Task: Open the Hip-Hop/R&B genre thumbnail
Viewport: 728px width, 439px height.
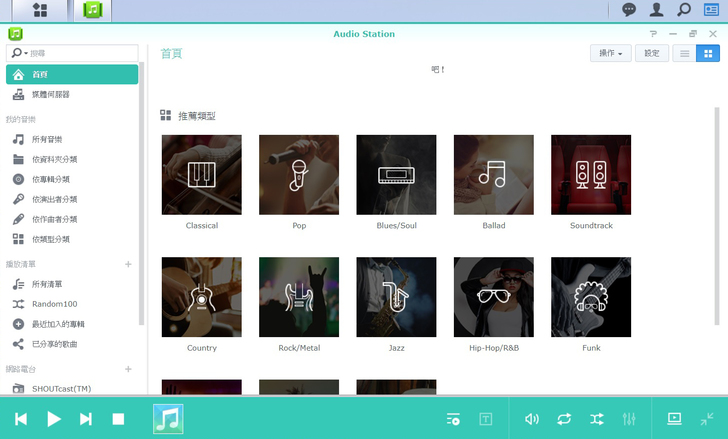Action: click(x=494, y=297)
